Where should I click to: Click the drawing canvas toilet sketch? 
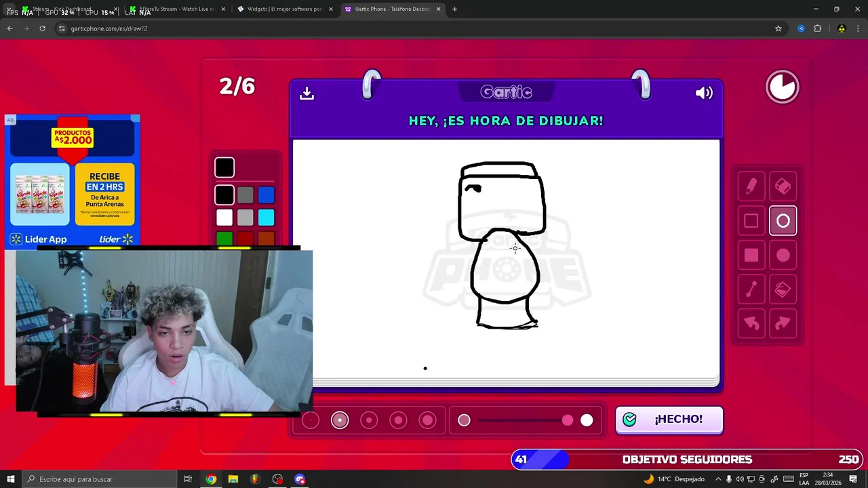point(502,246)
